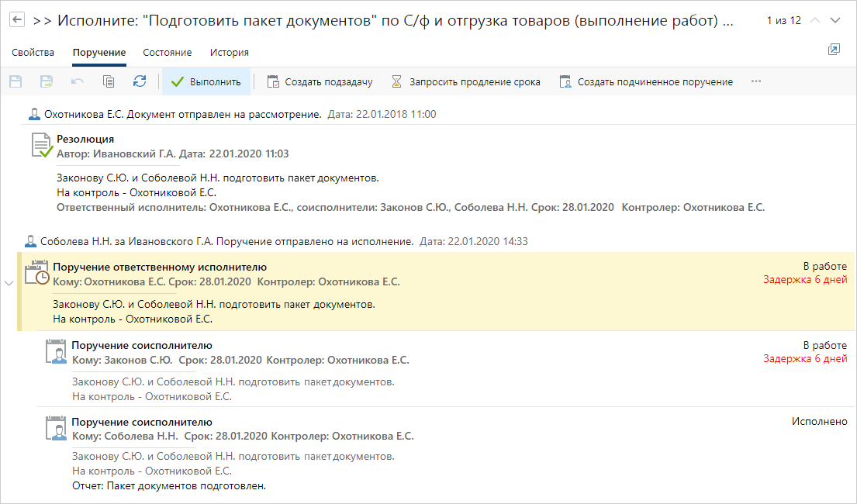Click the copy icon in toolbar
This screenshot has width=857, height=504.
(x=109, y=81)
